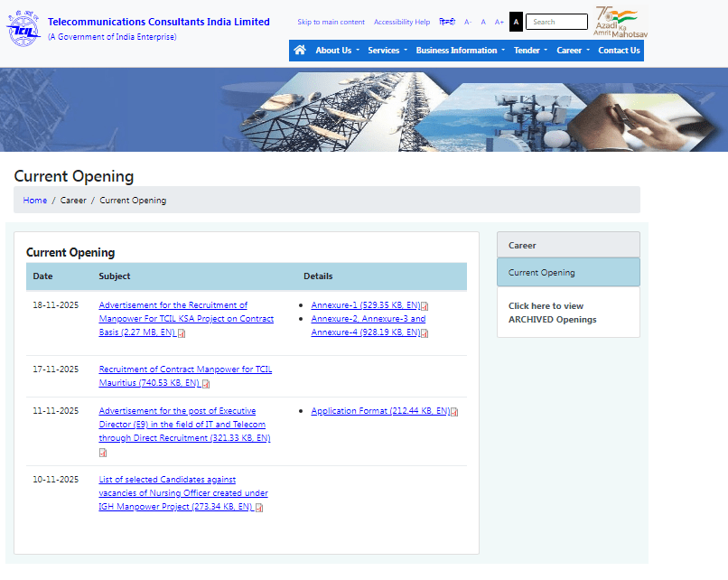Click inside the Search input box

click(556, 21)
